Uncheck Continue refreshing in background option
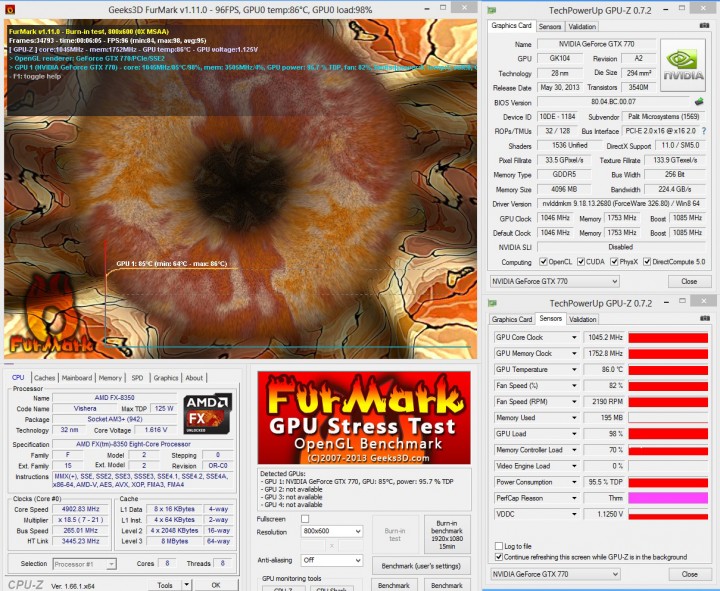Image resolution: width=720 pixels, height=591 pixels. tap(499, 557)
